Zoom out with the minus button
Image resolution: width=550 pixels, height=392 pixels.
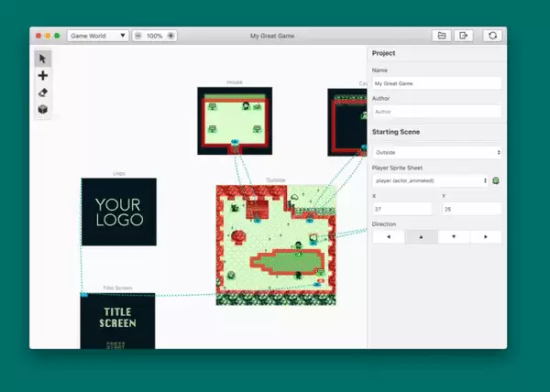[x=138, y=36]
